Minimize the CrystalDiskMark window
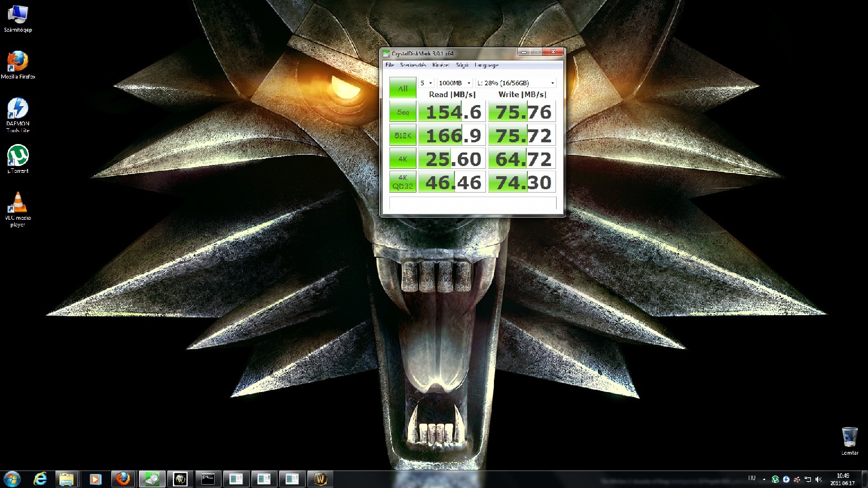 click(524, 53)
